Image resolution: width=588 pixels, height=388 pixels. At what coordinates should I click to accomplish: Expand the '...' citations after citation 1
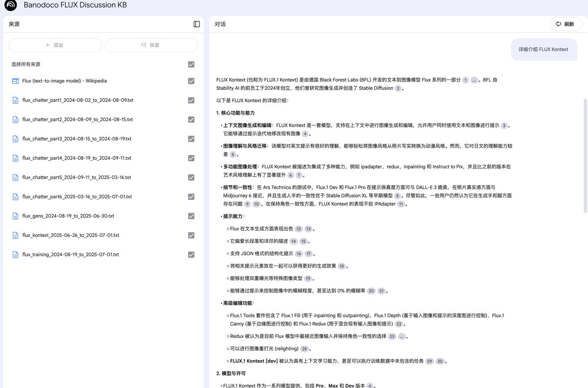(x=474, y=80)
